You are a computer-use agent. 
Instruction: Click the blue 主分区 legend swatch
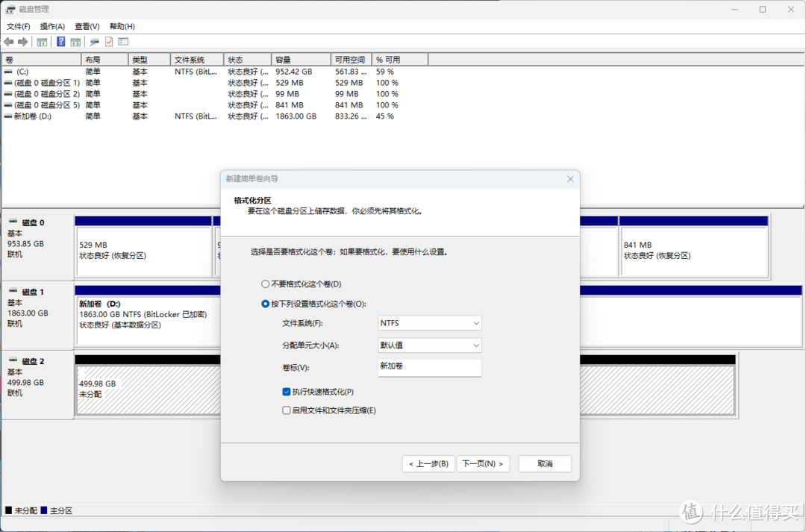[44, 510]
